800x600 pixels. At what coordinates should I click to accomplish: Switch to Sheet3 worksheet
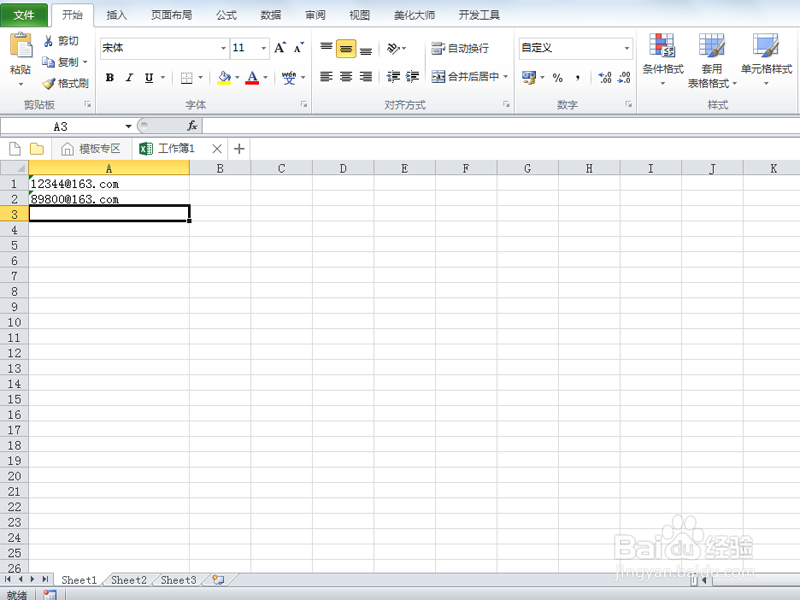pos(178,580)
